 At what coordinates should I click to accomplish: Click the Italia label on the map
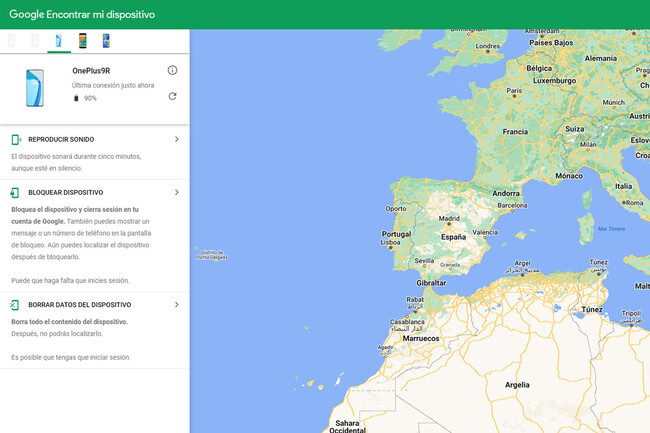click(x=623, y=186)
